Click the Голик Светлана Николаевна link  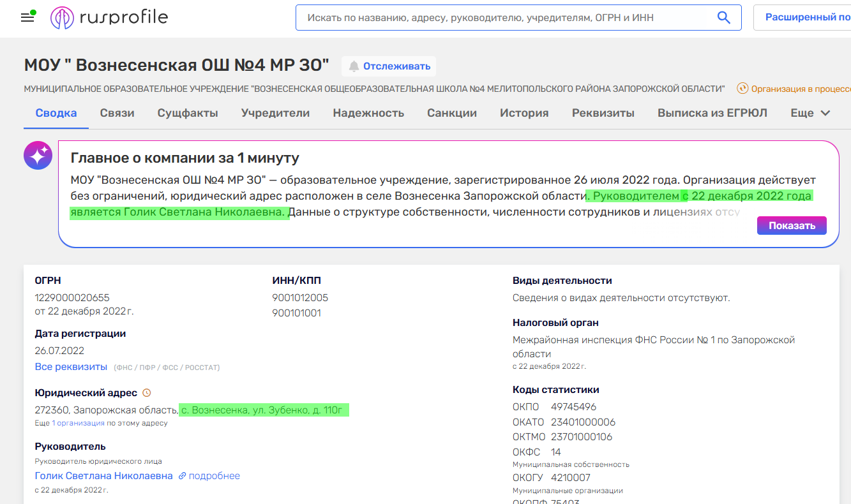pos(103,475)
